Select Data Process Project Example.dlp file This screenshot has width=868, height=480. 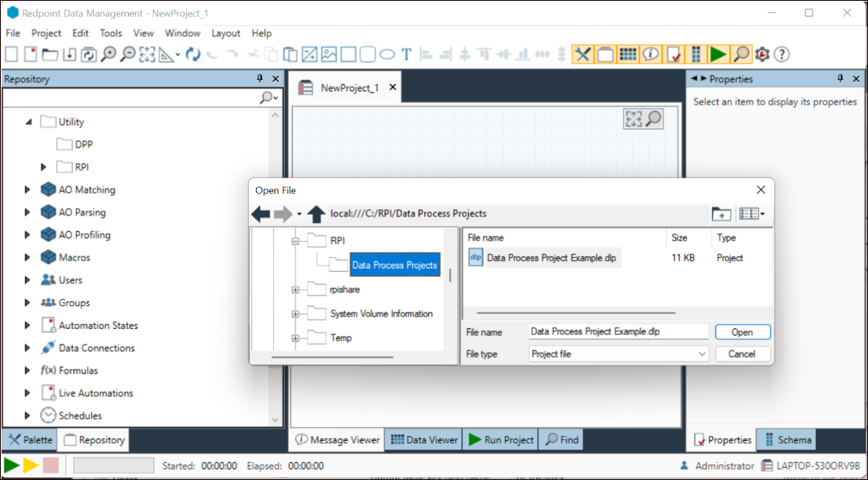tap(551, 258)
